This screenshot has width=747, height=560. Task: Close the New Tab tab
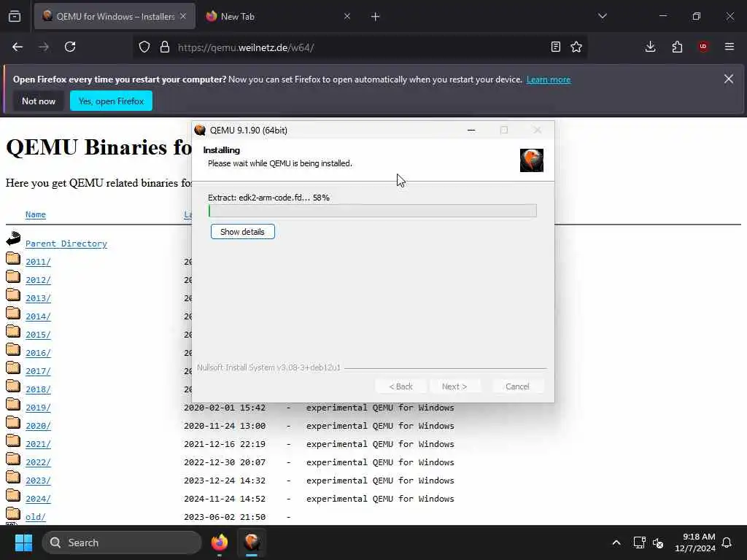[x=347, y=16]
